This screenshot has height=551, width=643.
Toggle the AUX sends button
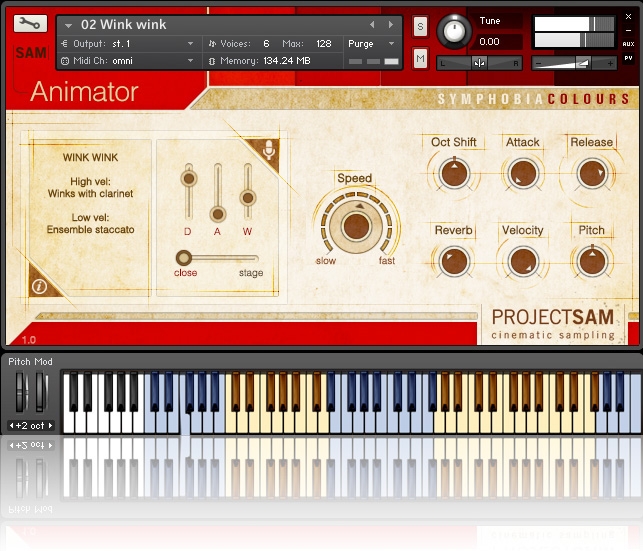pyautogui.click(x=628, y=44)
